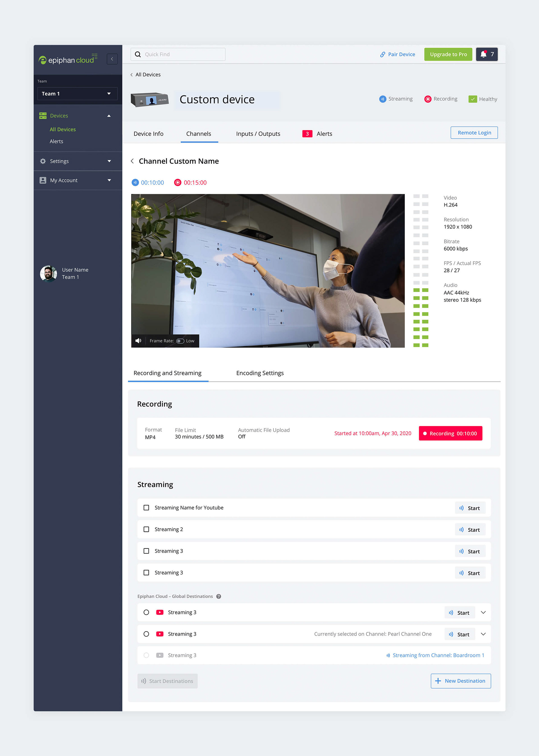Image resolution: width=539 pixels, height=756 pixels.
Task: Edit the Custom device name field
Action: 227,100
